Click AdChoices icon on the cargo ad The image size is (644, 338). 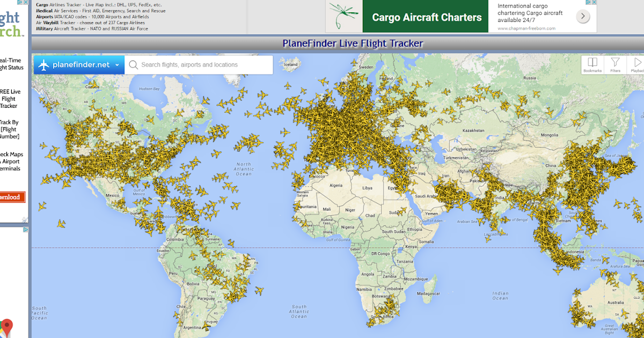(x=588, y=3)
